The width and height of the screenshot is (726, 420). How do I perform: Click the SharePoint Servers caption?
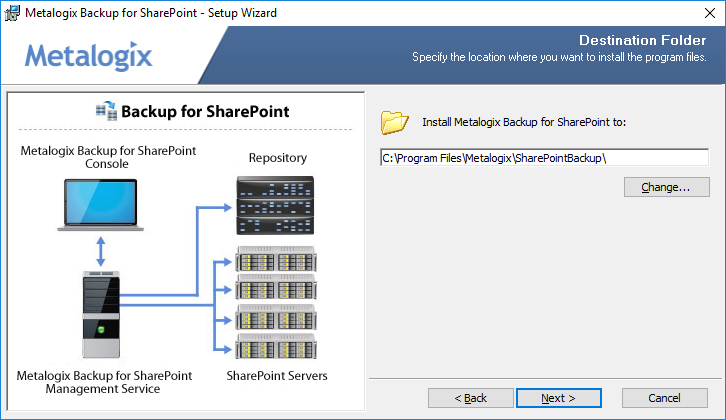pyautogui.click(x=277, y=376)
